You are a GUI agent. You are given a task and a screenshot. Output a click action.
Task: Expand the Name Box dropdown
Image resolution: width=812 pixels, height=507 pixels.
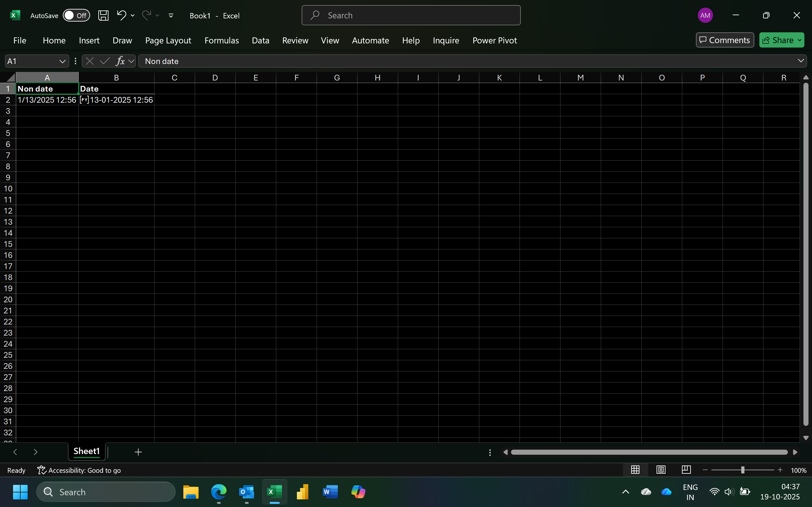62,61
